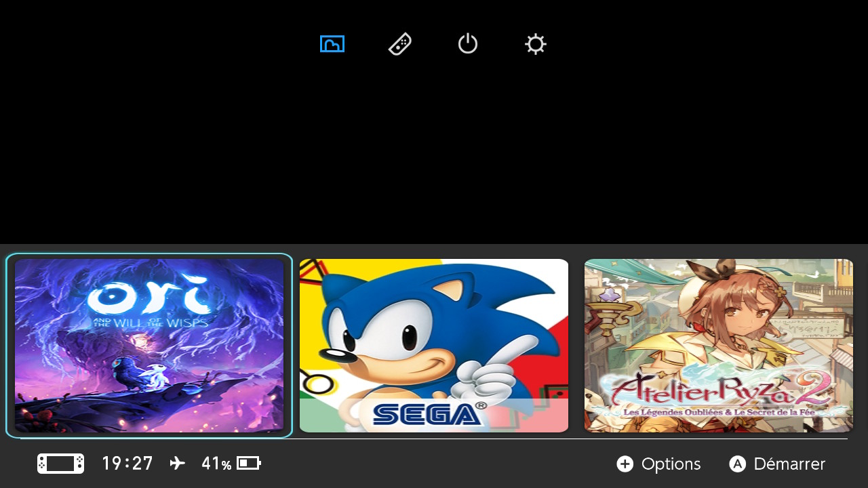
Task: Open the controllers icon
Action: pyautogui.click(x=400, y=44)
